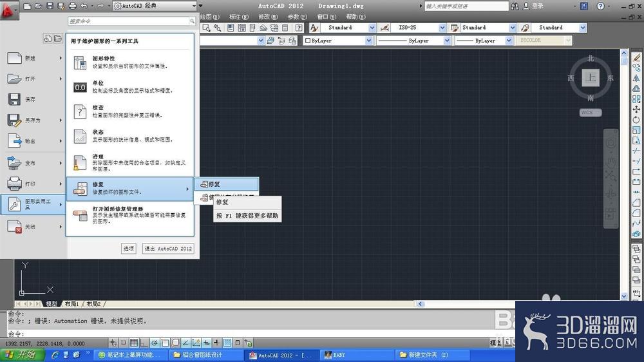
Task: Click the zoom window toolbar icon
Action: pyautogui.click(x=206, y=28)
